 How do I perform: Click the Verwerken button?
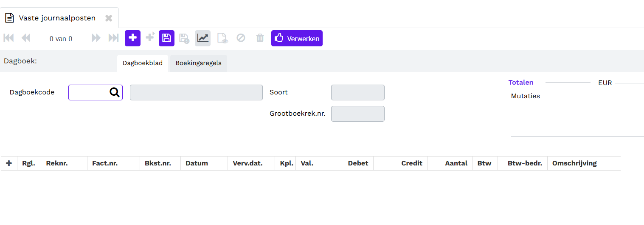click(297, 38)
